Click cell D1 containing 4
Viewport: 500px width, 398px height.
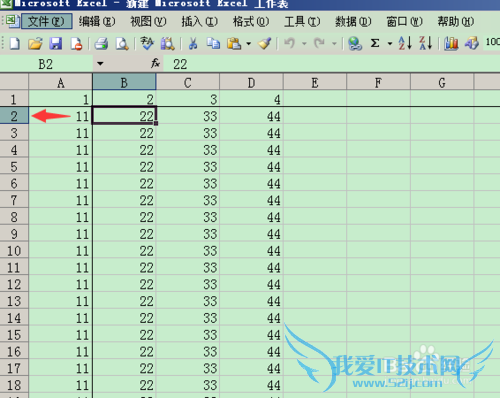pyautogui.click(x=251, y=99)
